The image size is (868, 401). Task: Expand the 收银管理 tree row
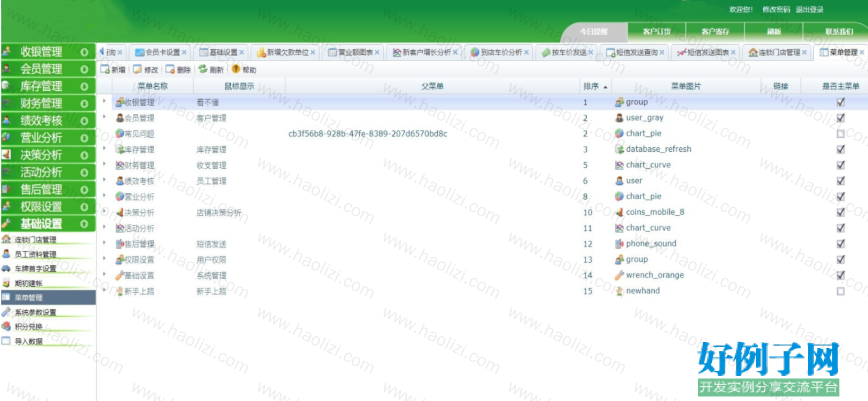[104, 101]
